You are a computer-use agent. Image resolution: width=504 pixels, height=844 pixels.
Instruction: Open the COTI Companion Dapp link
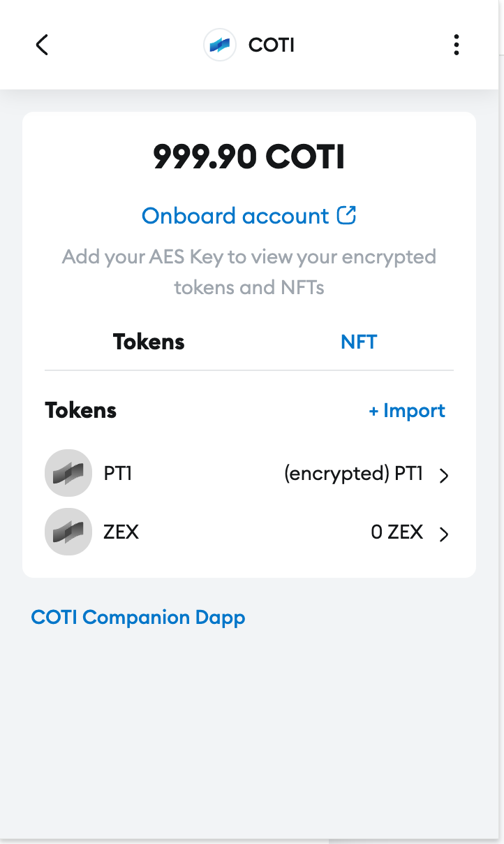coord(138,618)
